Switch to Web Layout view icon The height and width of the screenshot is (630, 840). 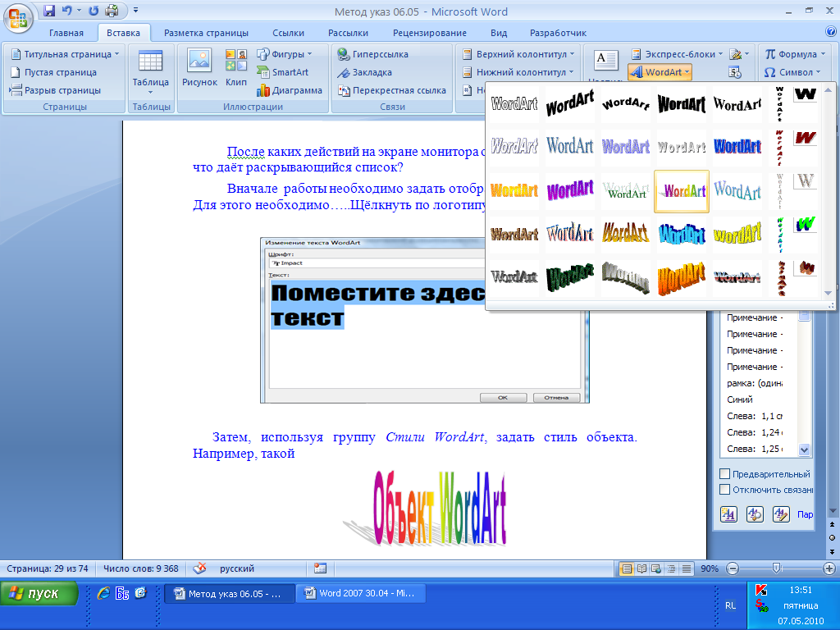(656, 568)
